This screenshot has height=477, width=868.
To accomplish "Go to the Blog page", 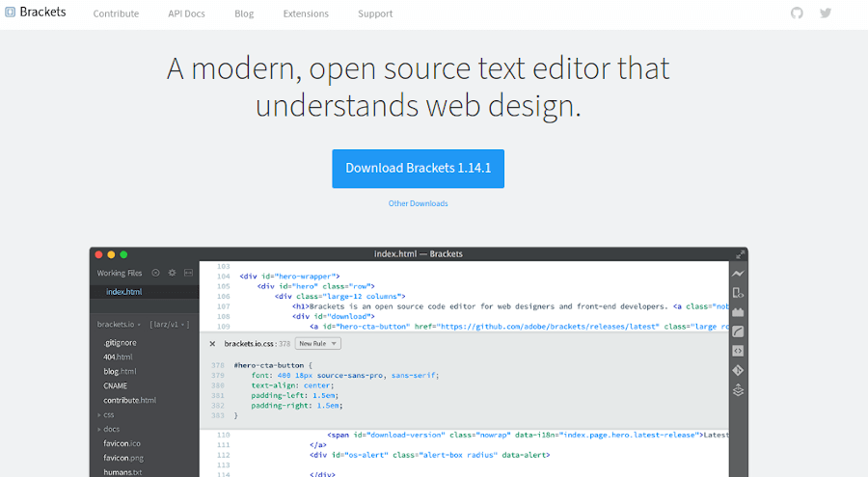I will 244,13.
